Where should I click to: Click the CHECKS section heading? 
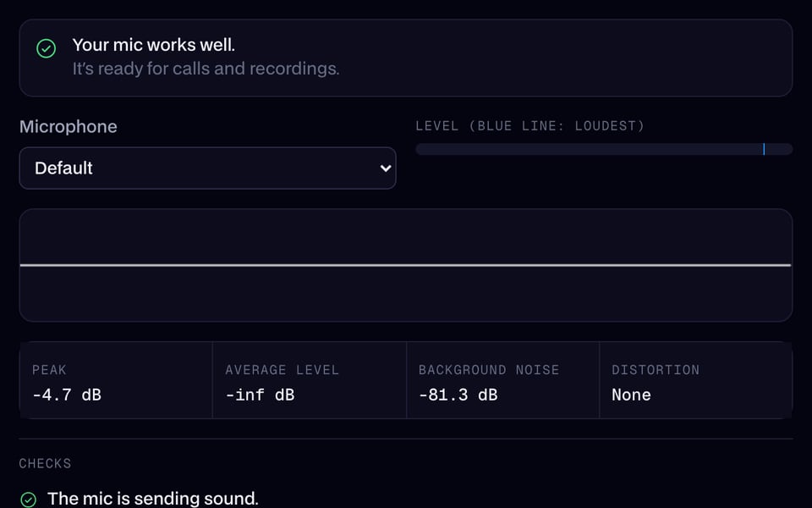45,463
